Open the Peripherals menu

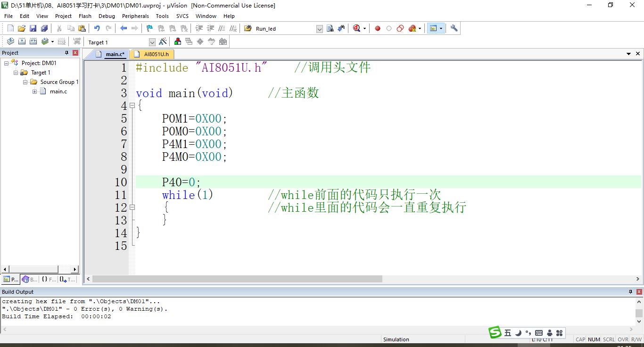pos(135,16)
